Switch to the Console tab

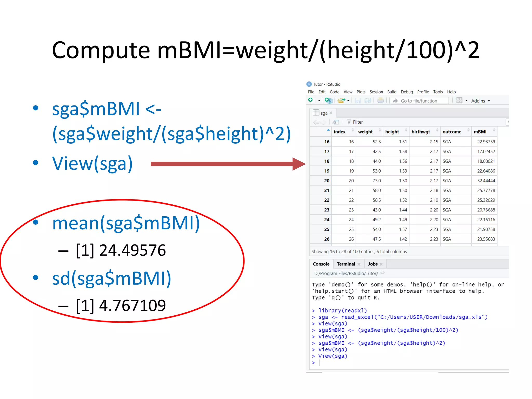321,264
